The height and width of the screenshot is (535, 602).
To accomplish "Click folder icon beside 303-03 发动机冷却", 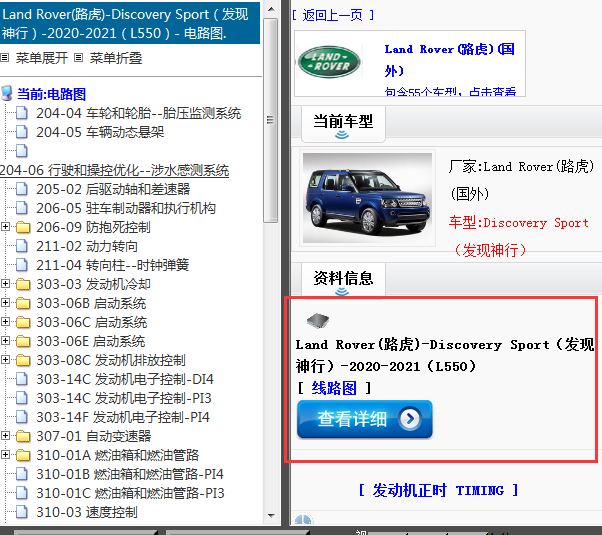I will point(23,284).
